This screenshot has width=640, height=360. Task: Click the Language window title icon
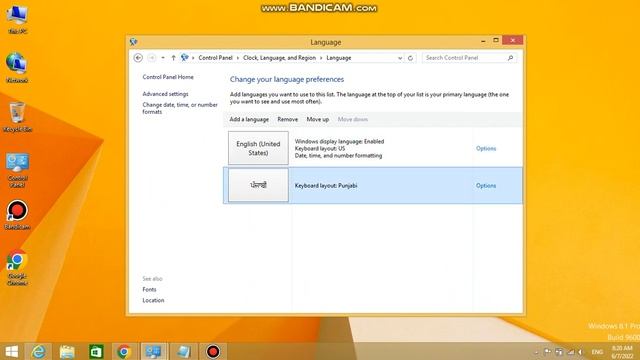click(x=133, y=42)
